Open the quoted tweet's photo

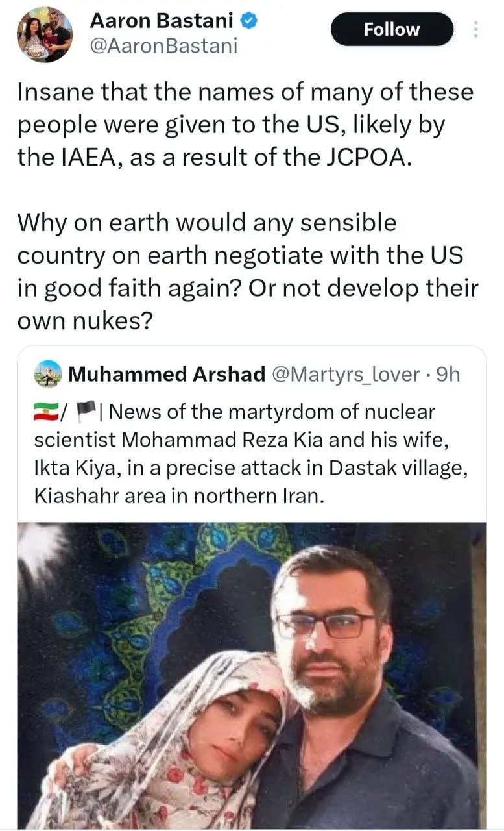[x=252, y=675]
